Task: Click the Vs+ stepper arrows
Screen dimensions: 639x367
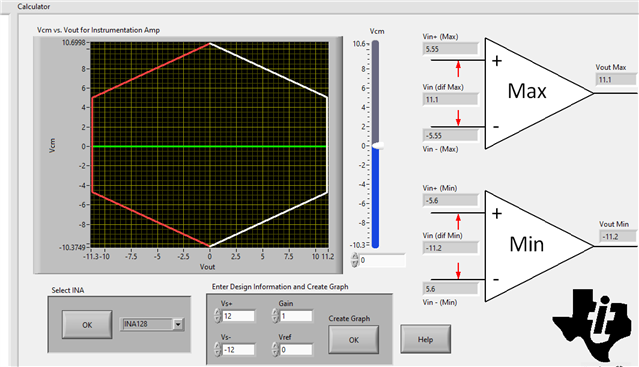Action: click(218, 316)
